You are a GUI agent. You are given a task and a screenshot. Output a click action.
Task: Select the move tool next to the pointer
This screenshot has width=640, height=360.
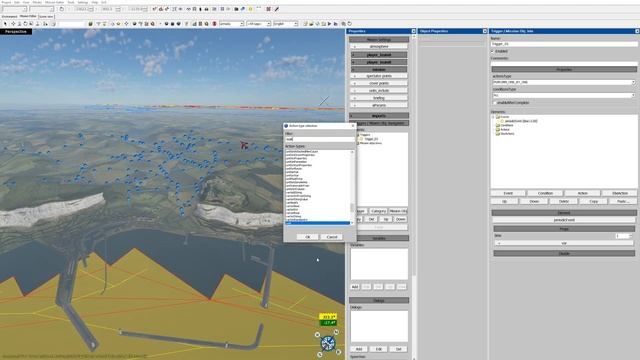pyautogui.click(x=13, y=24)
